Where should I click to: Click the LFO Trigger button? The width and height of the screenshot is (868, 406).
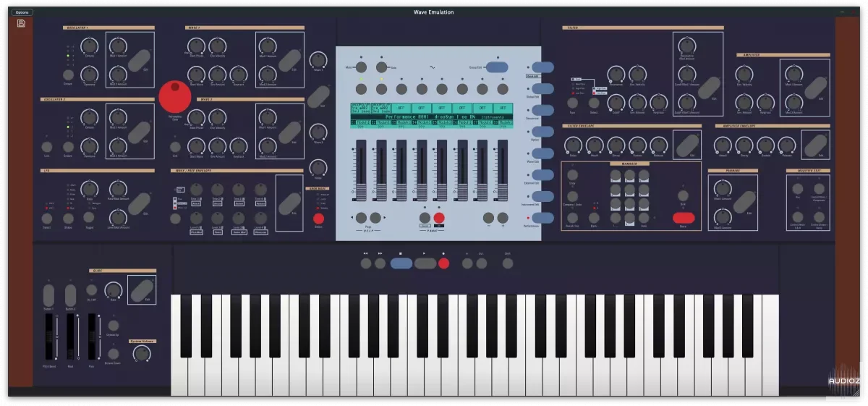[x=89, y=216]
